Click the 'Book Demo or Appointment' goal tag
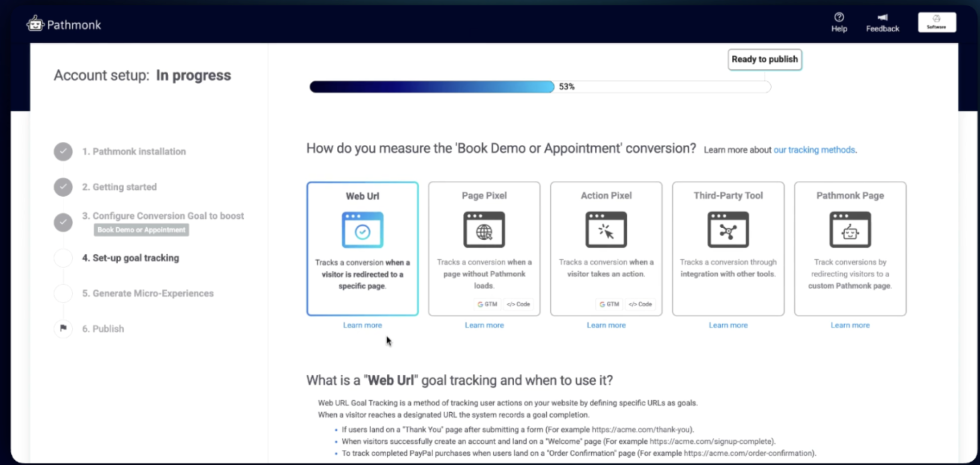Screen dimensions: 980x465 tap(142, 230)
